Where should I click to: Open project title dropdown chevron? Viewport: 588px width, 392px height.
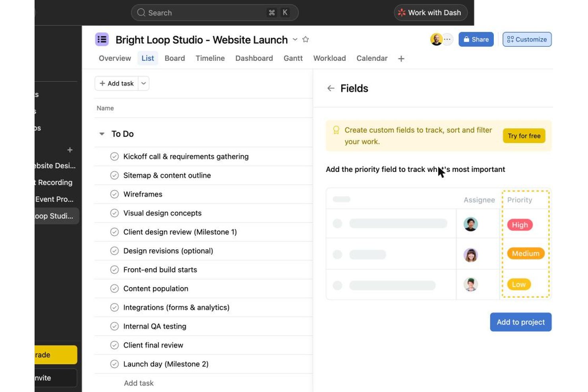click(295, 39)
